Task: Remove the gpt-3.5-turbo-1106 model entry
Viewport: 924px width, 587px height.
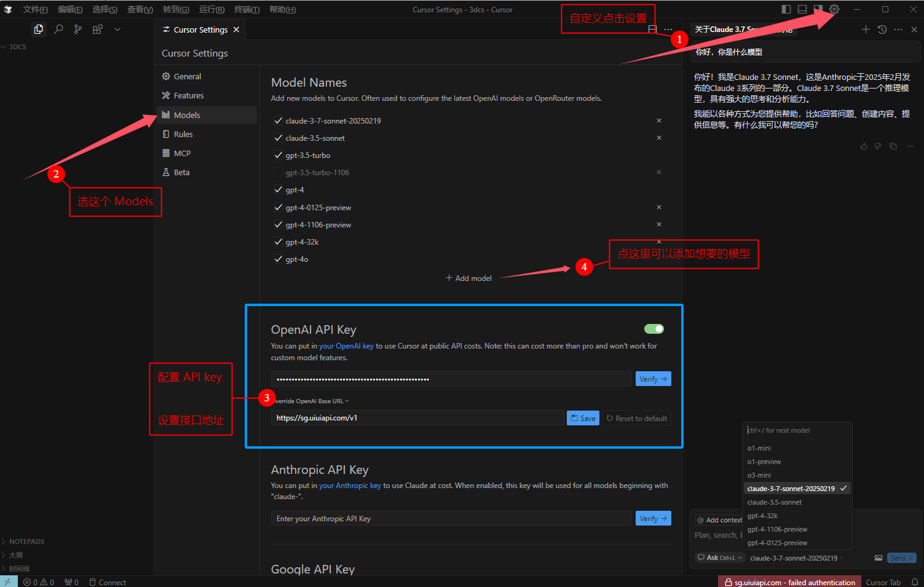Action: (659, 172)
